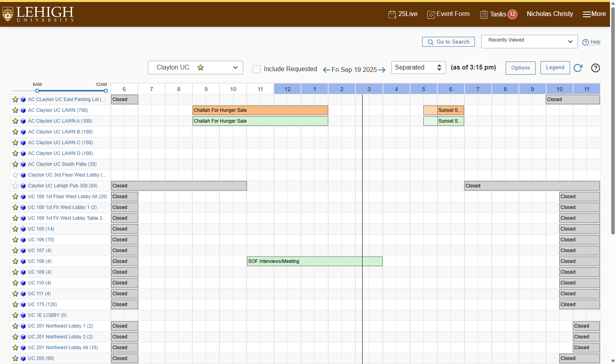Open the 25Live calendar icon link
The width and height of the screenshot is (616, 364).
coord(403,14)
